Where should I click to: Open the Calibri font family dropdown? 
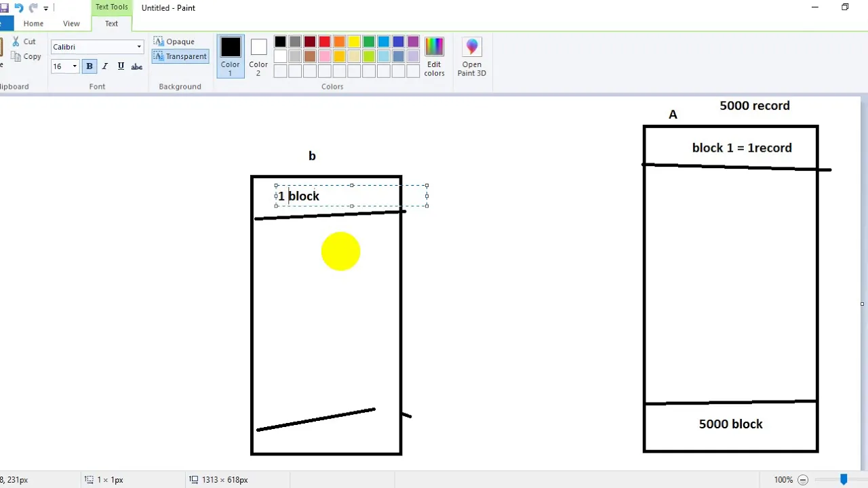tap(139, 47)
